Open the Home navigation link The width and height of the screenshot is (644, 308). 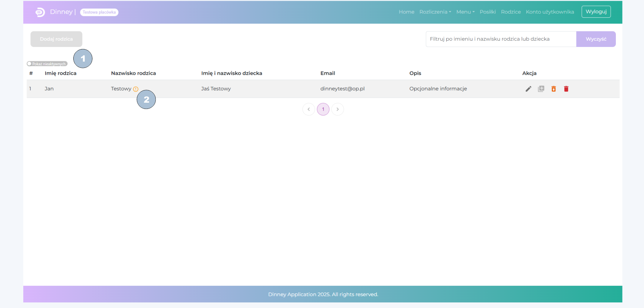click(406, 12)
